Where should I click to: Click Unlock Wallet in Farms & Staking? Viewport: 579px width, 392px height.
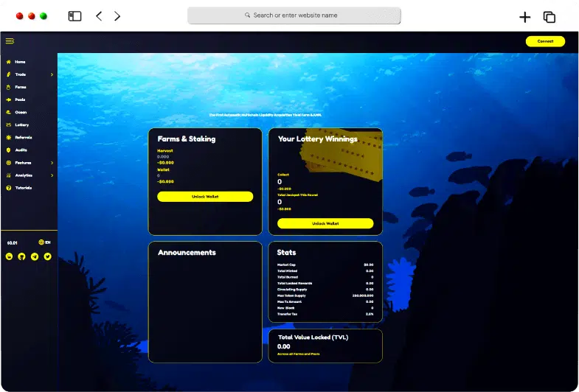click(205, 197)
